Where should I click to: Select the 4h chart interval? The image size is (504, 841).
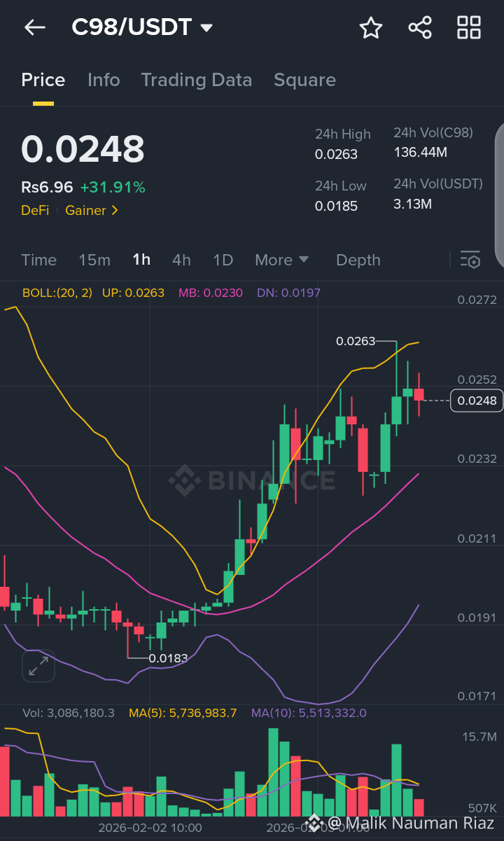tap(181, 260)
